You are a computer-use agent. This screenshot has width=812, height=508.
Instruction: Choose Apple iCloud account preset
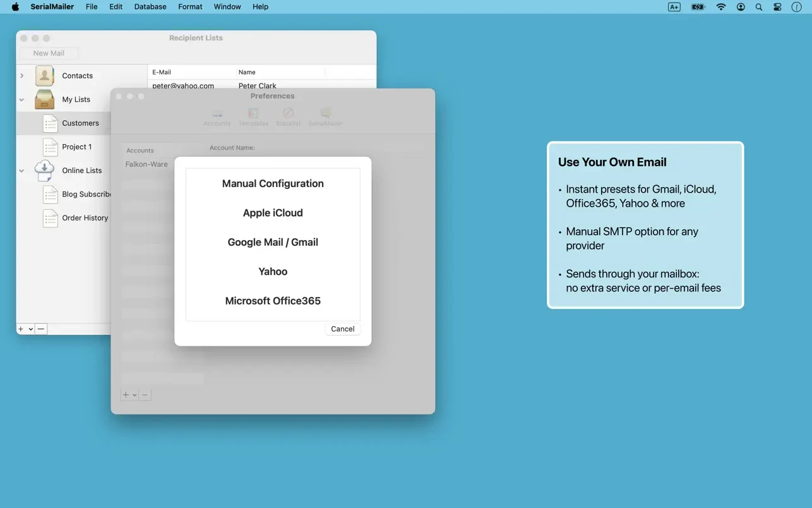coord(273,213)
